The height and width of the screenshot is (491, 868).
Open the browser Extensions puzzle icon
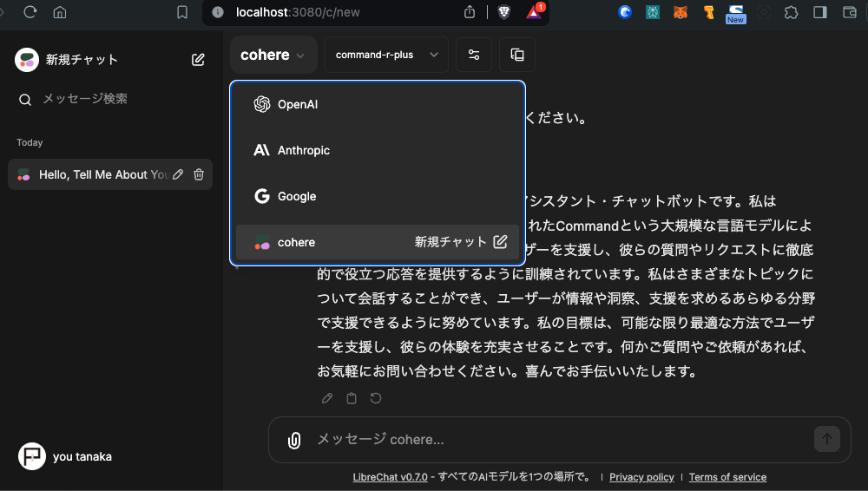tap(792, 12)
